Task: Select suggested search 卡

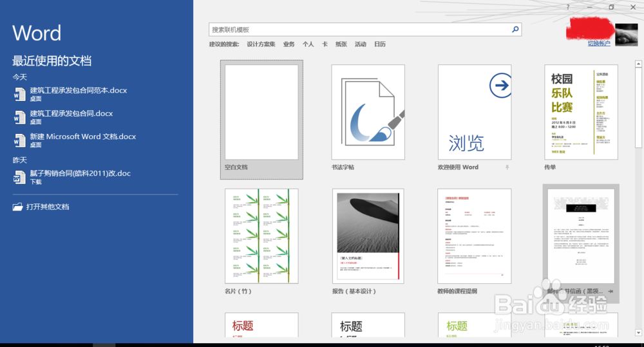Action: [x=325, y=44]
